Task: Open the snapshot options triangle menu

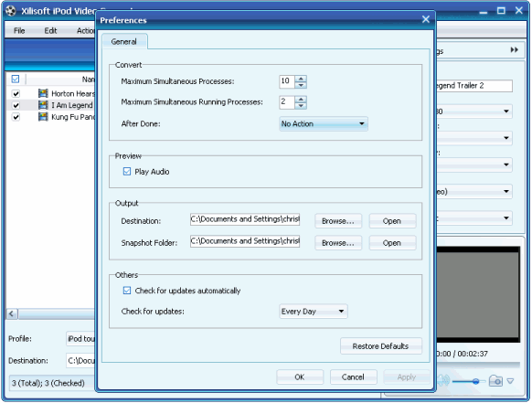Action: 511,381
